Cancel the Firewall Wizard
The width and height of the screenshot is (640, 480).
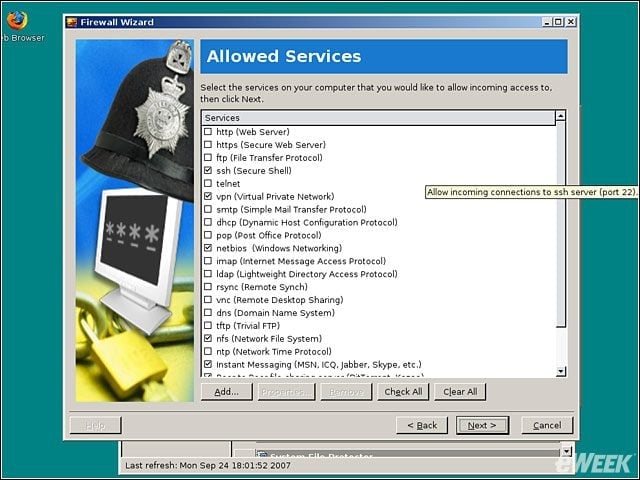(x=547, y=425)
